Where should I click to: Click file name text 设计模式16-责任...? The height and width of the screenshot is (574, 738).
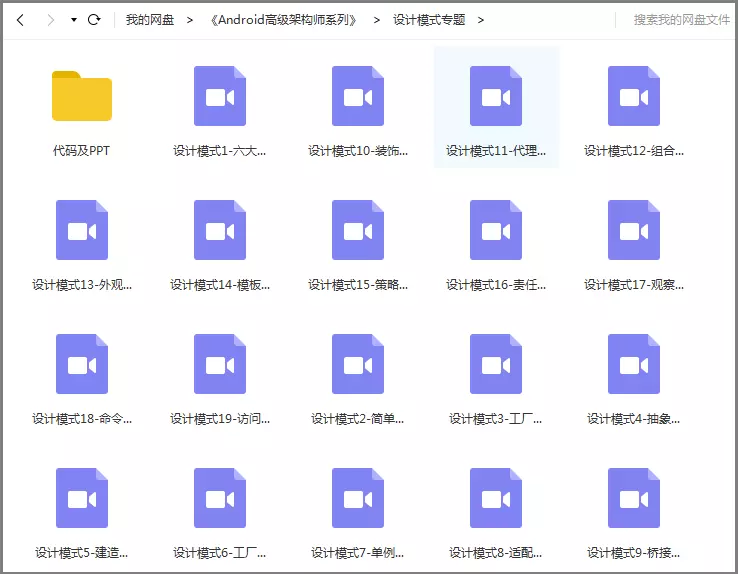tap(496, 285)
